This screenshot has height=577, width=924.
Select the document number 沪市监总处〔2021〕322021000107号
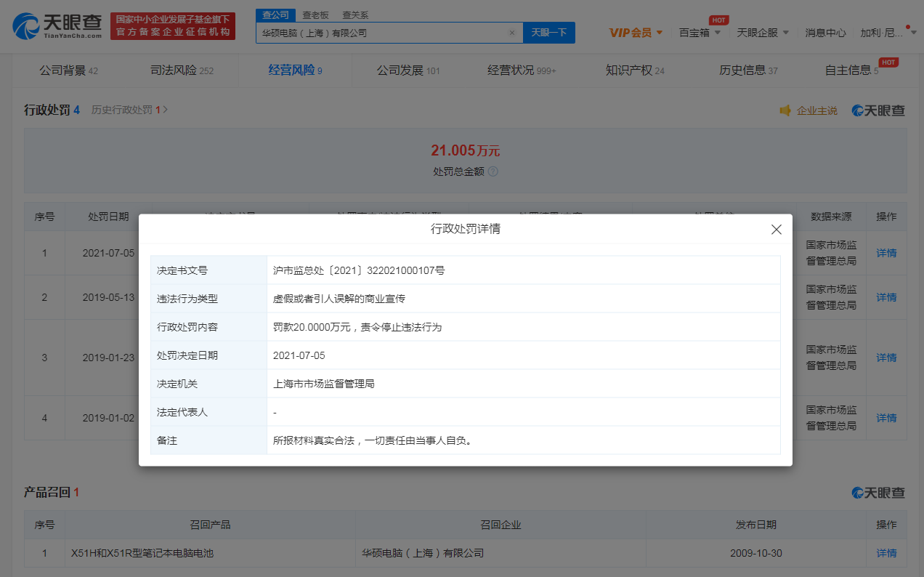(359, 270)
